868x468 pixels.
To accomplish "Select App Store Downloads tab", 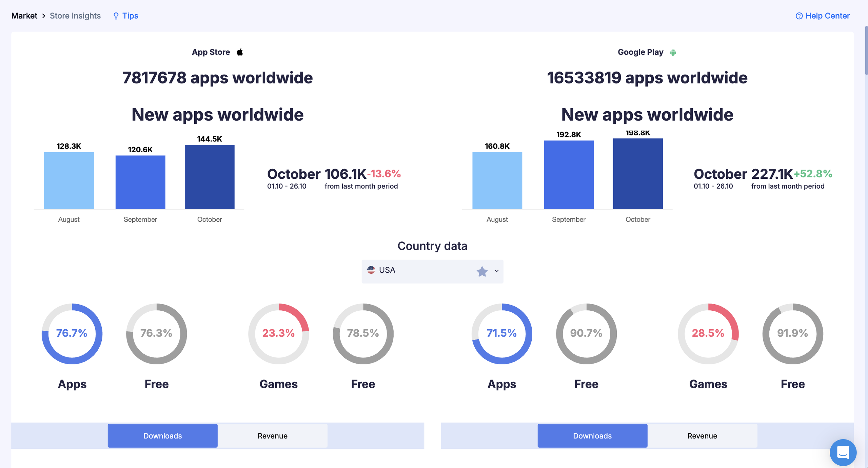I will [x=163, y=436].
